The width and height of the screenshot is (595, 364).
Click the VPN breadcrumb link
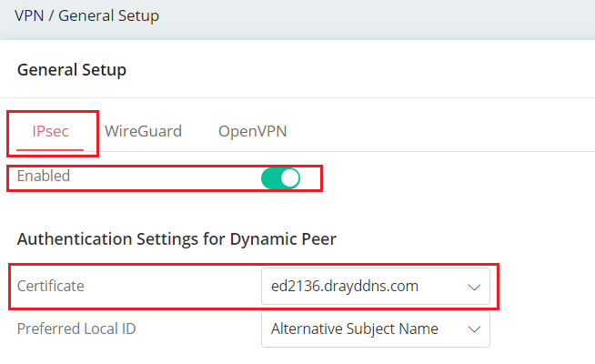tap(28, 15)
